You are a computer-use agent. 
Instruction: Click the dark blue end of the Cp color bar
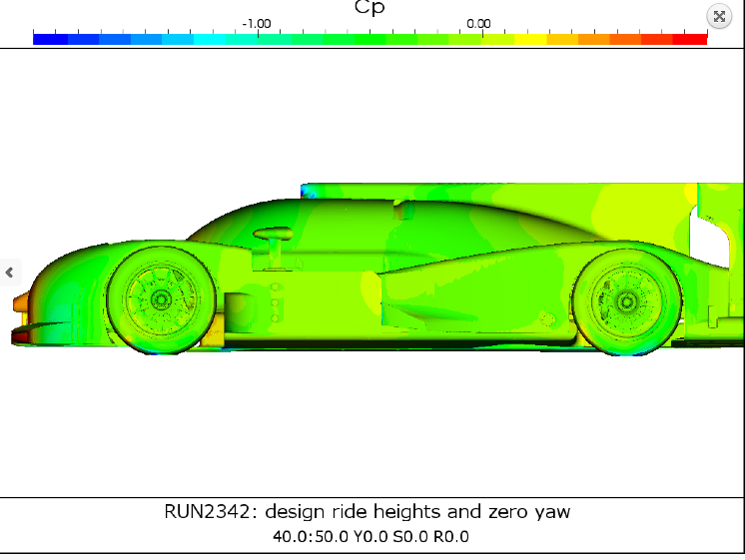pyautogui.click(x=50, y=39)
